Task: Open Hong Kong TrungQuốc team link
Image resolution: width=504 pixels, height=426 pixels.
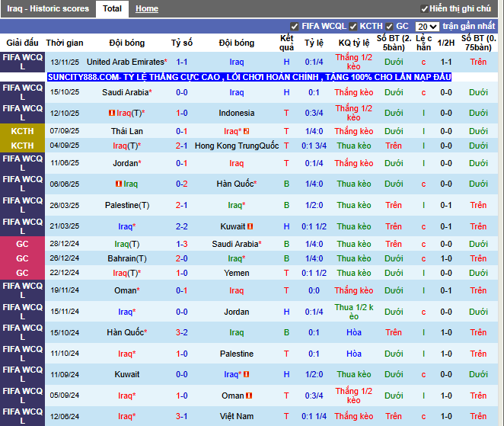Action: click(237, 146)
